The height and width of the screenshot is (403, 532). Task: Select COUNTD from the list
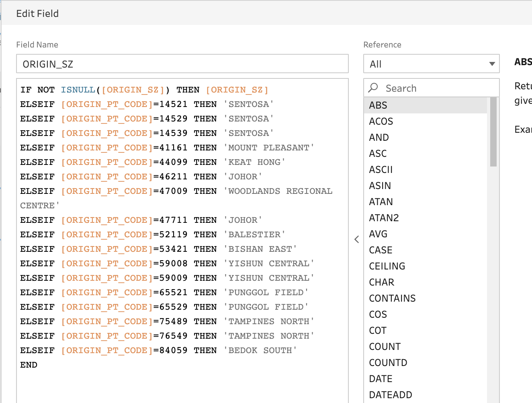(x=388, y=363)
